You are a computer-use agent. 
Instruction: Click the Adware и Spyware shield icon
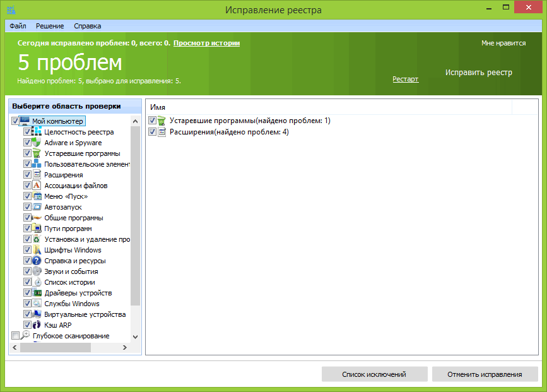pyautogui.click(x=37, y=143)
